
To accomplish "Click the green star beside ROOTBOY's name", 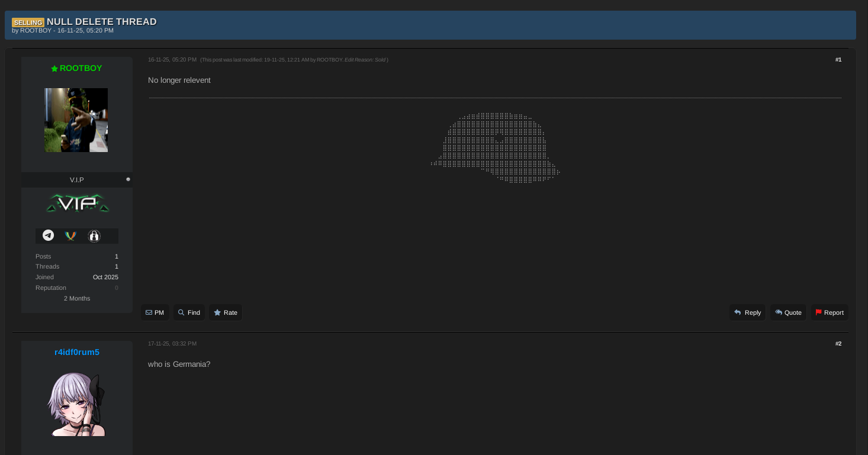I will 54,68.
